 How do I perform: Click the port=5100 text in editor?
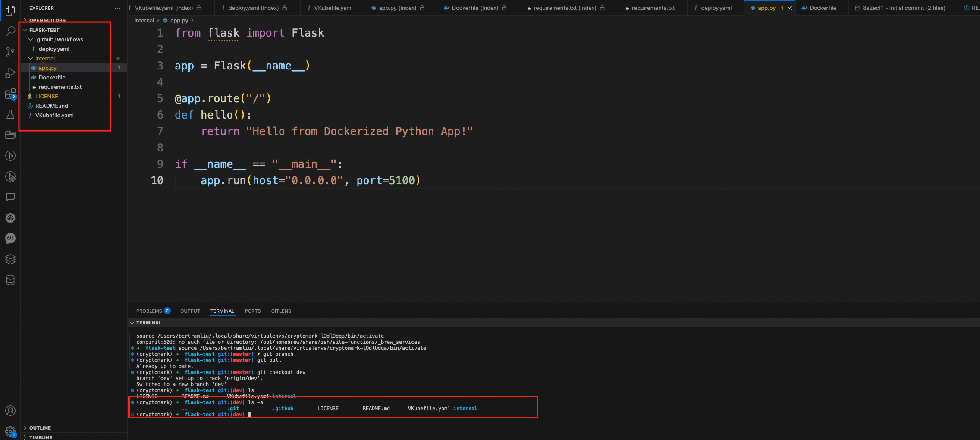[x=385, y=180]
